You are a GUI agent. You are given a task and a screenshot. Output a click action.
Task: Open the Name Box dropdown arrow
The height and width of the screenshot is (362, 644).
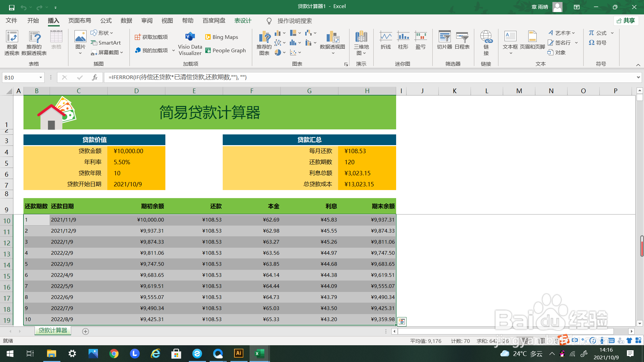[41, 77]
